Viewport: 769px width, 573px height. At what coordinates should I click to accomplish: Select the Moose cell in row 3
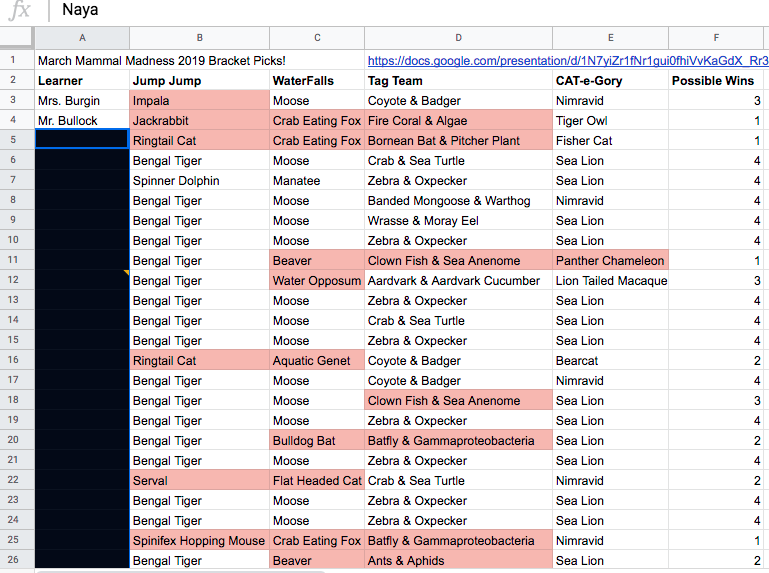point(317,101)
